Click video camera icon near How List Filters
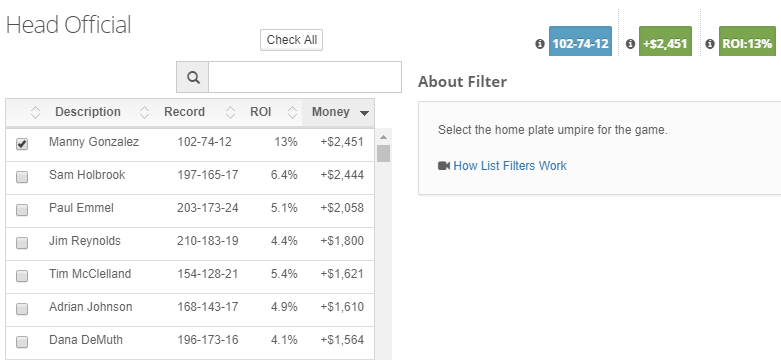 point(444,165)
